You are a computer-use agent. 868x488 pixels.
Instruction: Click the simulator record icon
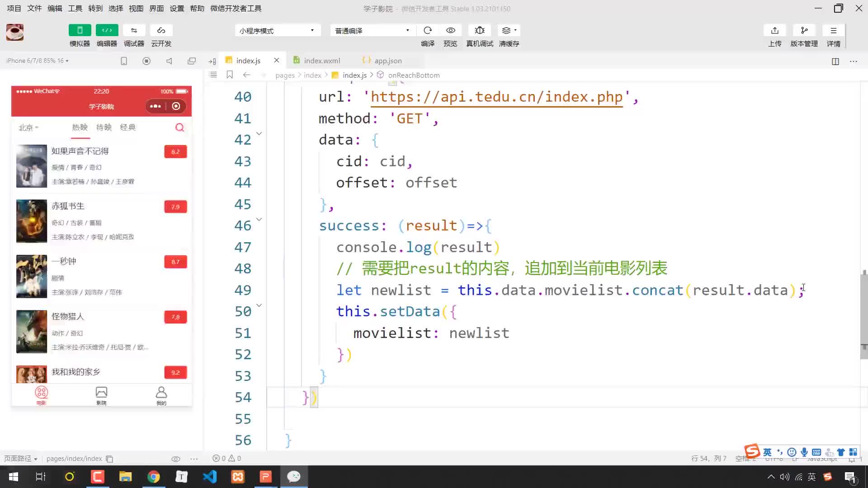(x=146, y=61)
